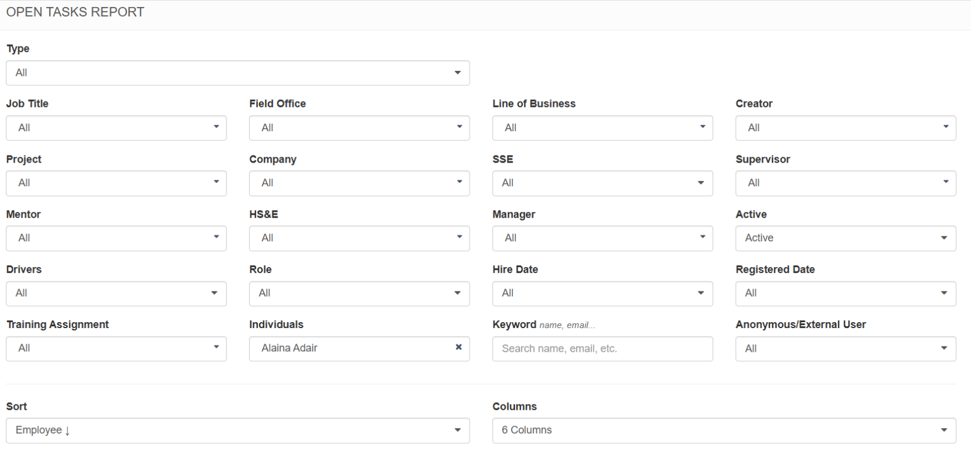The width and height of the screenshot is (980, 457).
Task: Expand the Job Title dropdown
Action: pos(116,128)
